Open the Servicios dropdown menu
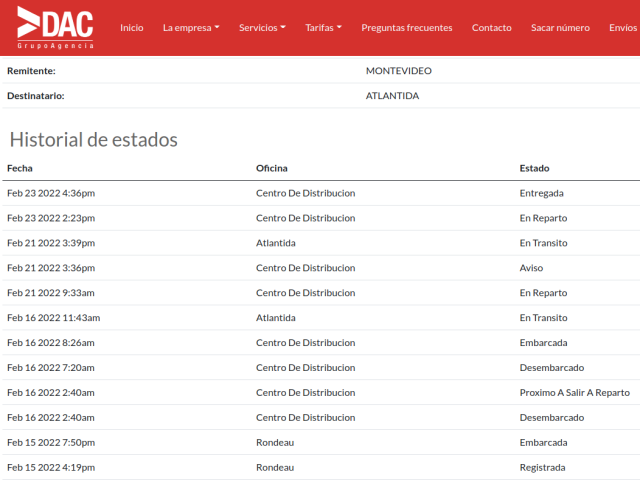 [x=262, y=28]
